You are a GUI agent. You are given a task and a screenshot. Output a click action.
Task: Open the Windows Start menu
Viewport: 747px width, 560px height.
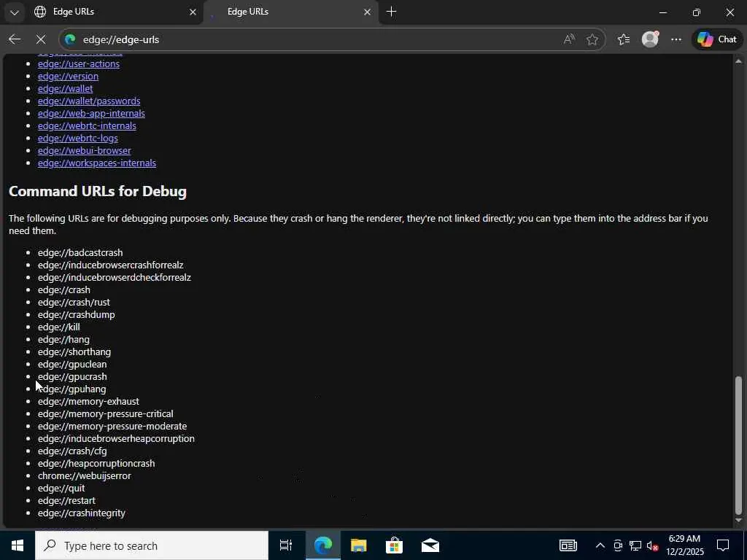[18, 545]
